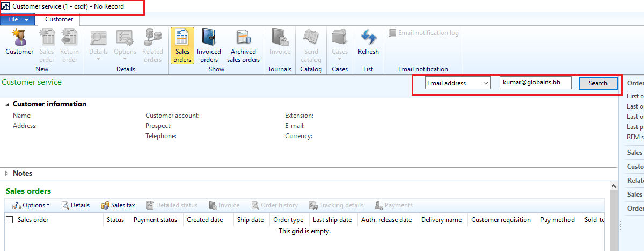Click the Sales order column header
Screen dimensions: 644x251
[33, 220]
